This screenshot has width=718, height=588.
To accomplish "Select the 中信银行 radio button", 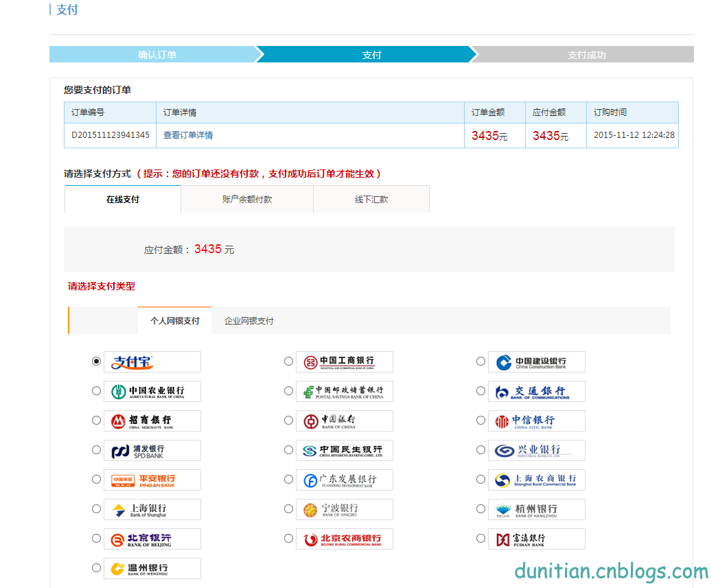I will (x=480, y=420).
